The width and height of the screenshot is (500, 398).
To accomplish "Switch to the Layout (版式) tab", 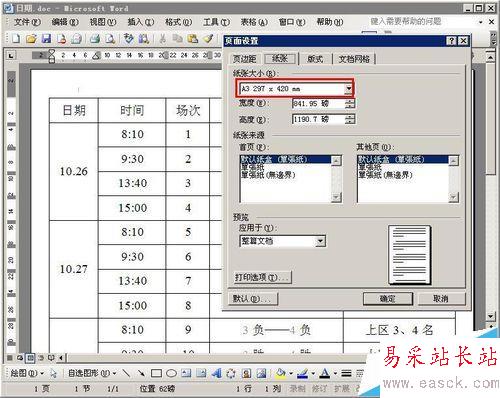I will (315, 59).
